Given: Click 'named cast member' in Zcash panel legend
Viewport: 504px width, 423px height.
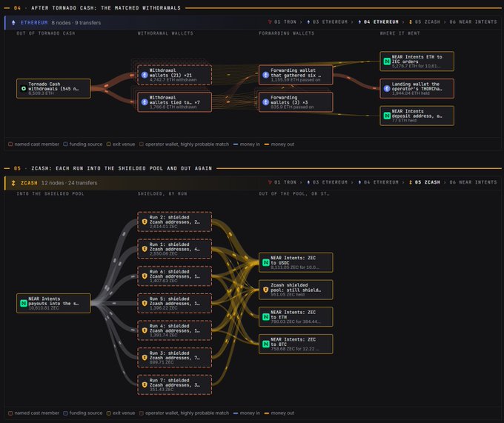Looking at the screenshot, I should (x=33, y=413).
